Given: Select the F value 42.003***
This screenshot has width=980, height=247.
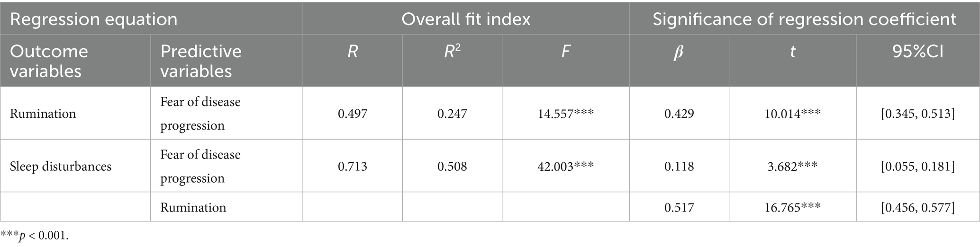Looking at the screenshot, I should point(565,167).
